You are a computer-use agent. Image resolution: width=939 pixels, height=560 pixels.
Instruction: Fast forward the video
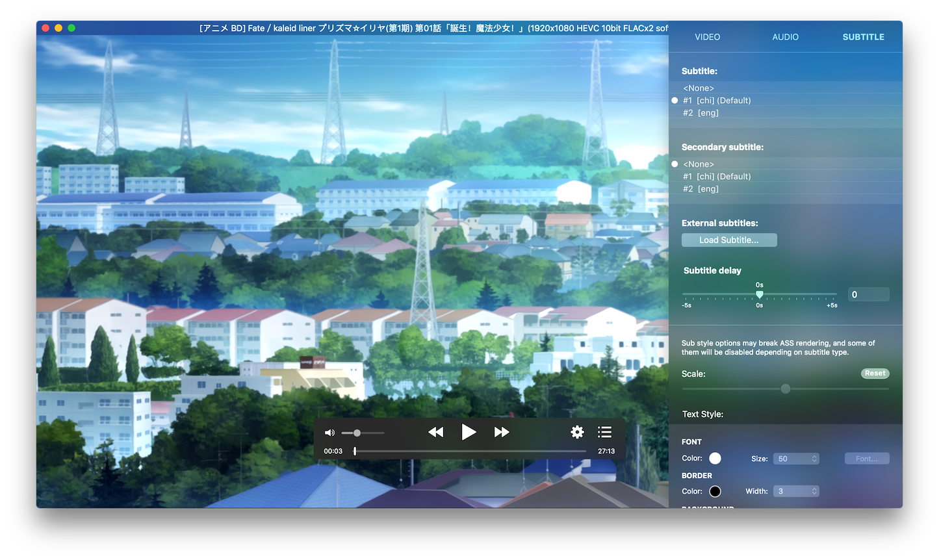click(502, 432)
